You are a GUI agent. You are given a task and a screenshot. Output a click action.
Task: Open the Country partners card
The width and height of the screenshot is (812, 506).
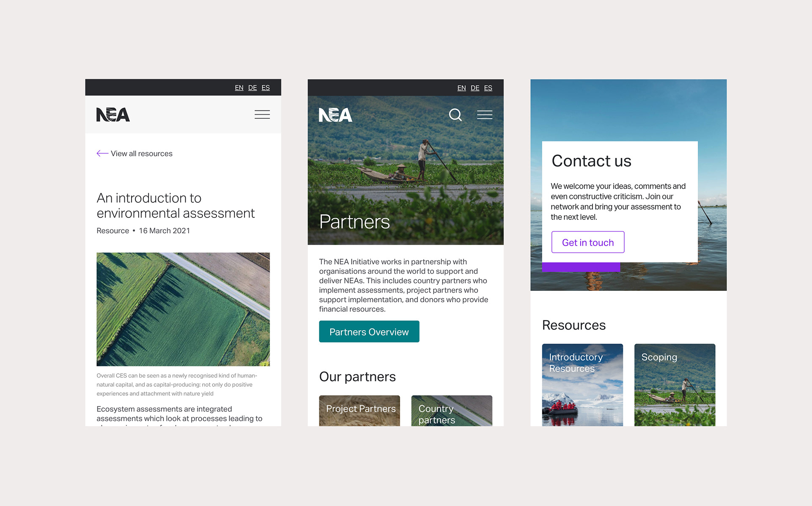tap(452, 410)
